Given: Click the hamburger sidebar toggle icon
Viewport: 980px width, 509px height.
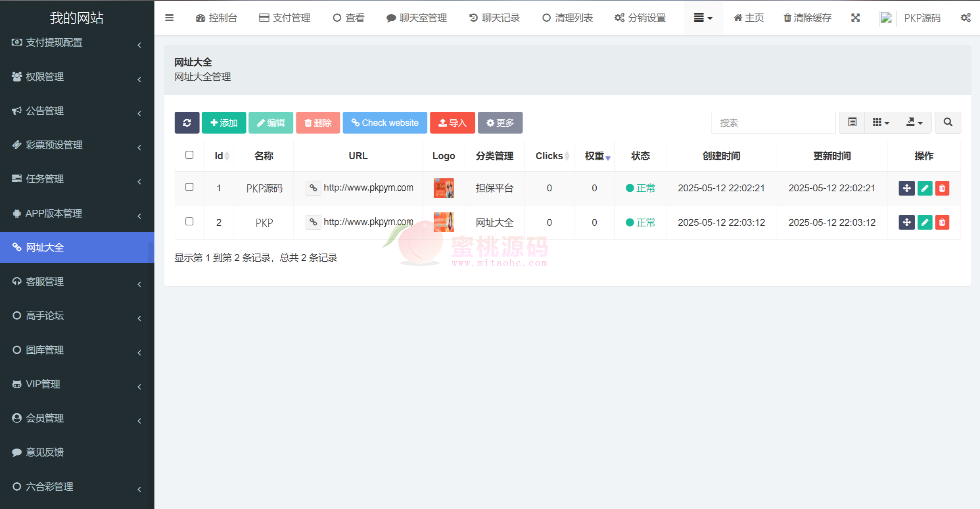Looking at the screenshot, I should (x=169, y=18).
